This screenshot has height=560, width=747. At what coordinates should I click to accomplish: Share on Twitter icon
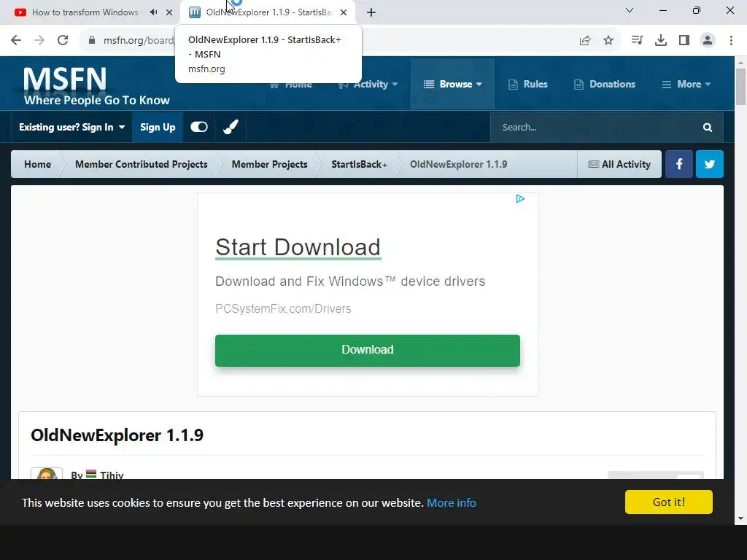pos(709,164)
